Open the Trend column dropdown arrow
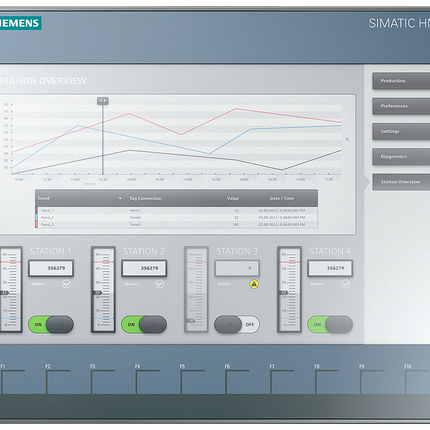430x430 pixels. pos(120,199)
